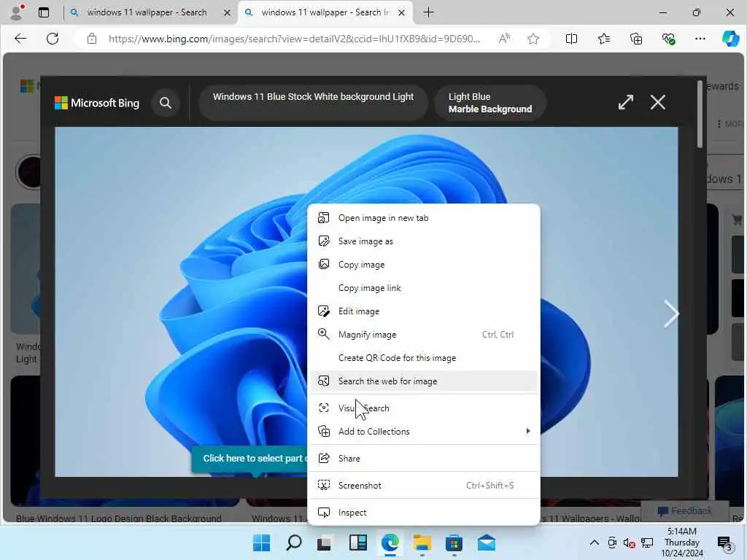Open taskbar Search
This screenshot has height=560, width=747.
(293, 542)
